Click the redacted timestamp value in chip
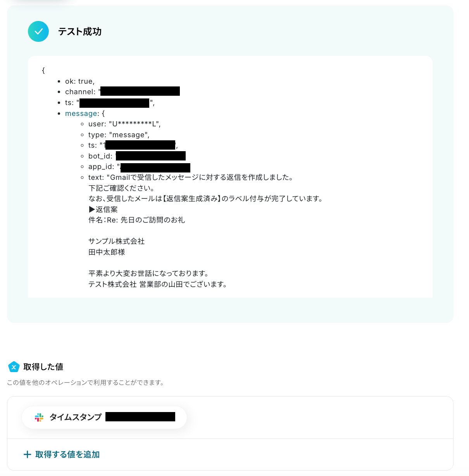Image resolution: width=469 pixels, height=476 pixels. pos(140,417)
